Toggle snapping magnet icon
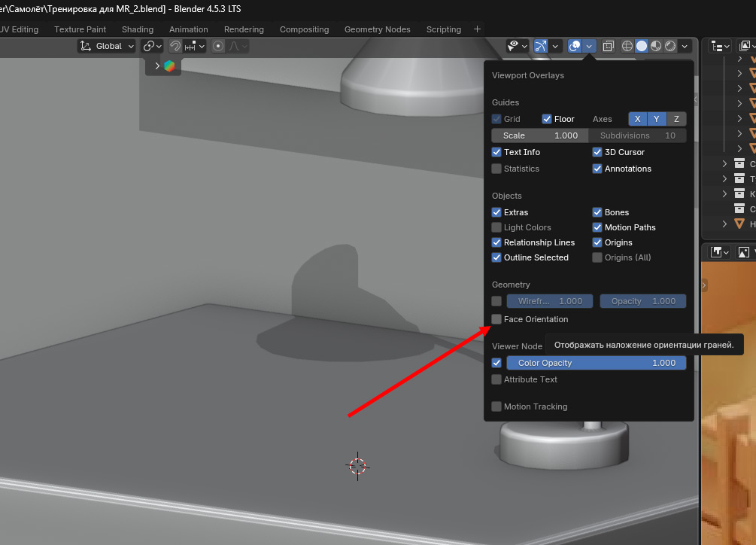 (x=175, y=46)
